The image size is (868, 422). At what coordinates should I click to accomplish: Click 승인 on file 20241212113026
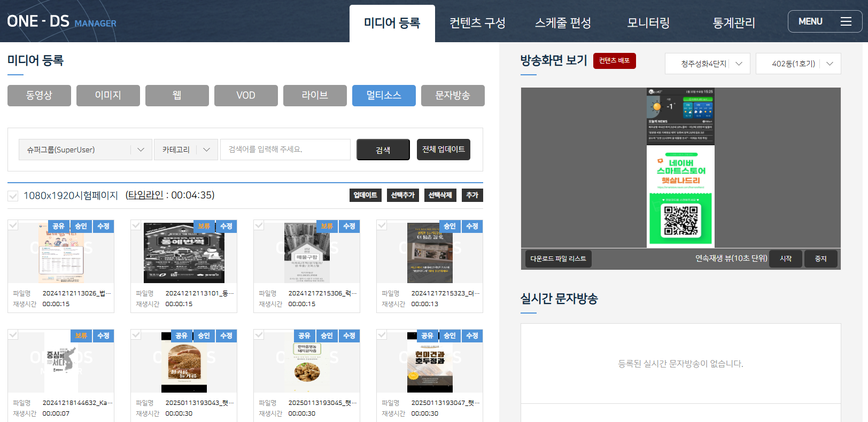[x=81, y=226]
